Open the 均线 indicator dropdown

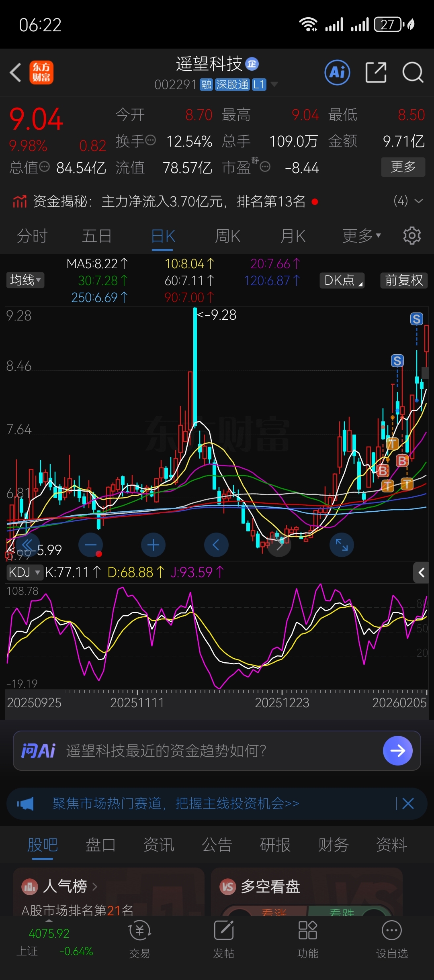(x=25, y=280)
